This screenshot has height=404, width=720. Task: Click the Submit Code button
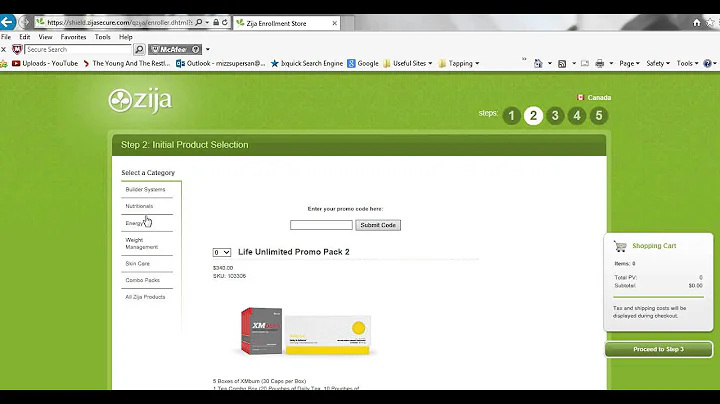[378, 225]
